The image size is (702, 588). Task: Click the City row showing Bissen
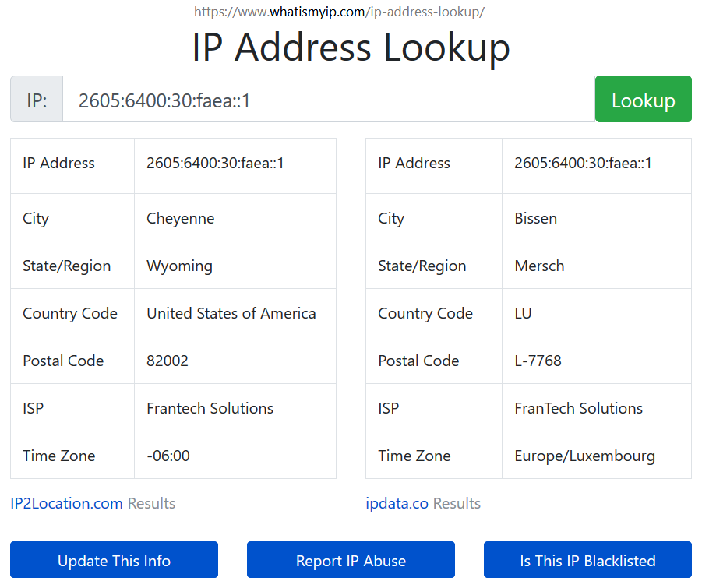[x=535, y=218]
